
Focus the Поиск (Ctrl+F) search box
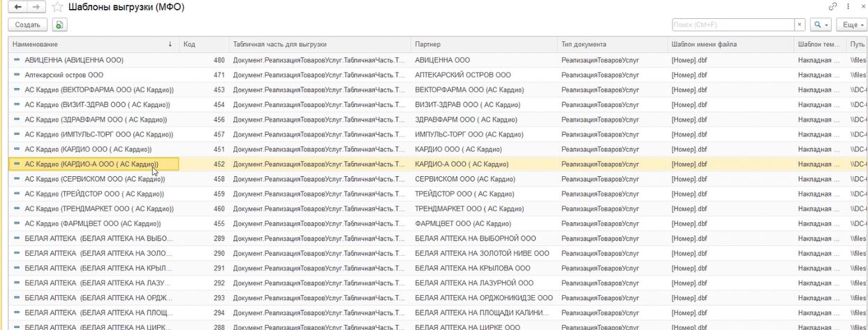pos(733,24)
